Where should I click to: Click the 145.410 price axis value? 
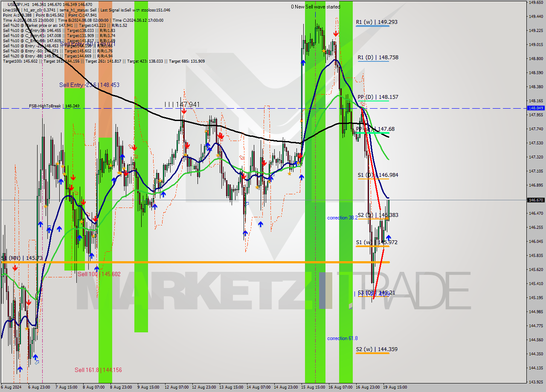(x=536, y=283)
